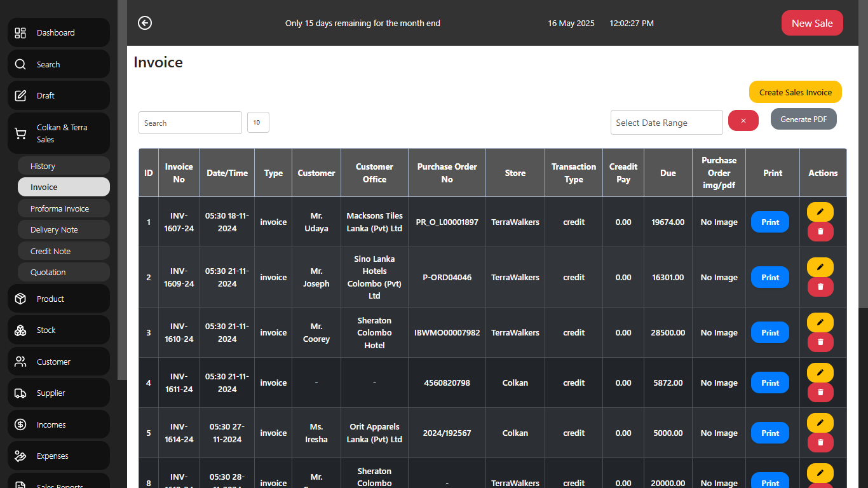The image size is (868, 488).
Task: Print invoice INV-1614-24
Action: (770, 433)
